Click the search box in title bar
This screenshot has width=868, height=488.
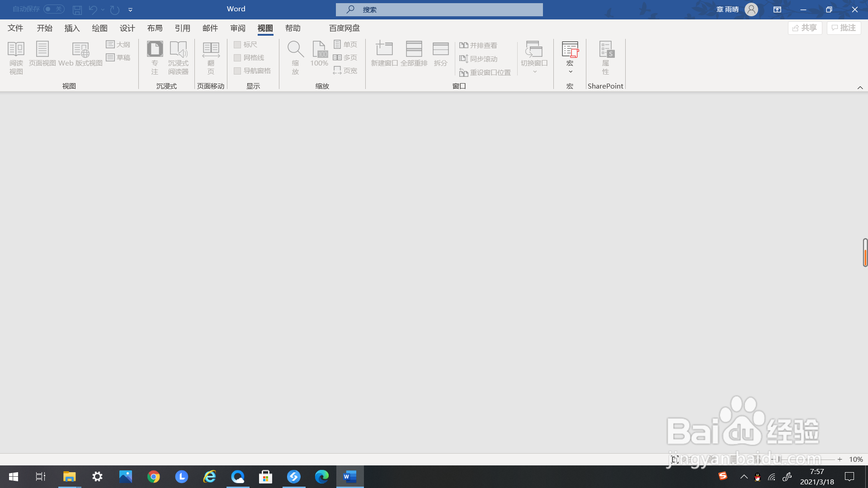pos(439,9)
